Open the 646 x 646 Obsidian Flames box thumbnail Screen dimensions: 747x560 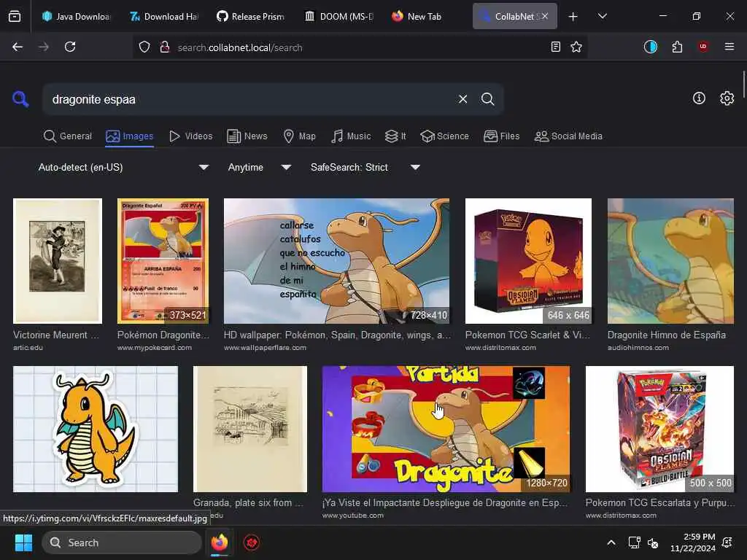pos(528,261)
